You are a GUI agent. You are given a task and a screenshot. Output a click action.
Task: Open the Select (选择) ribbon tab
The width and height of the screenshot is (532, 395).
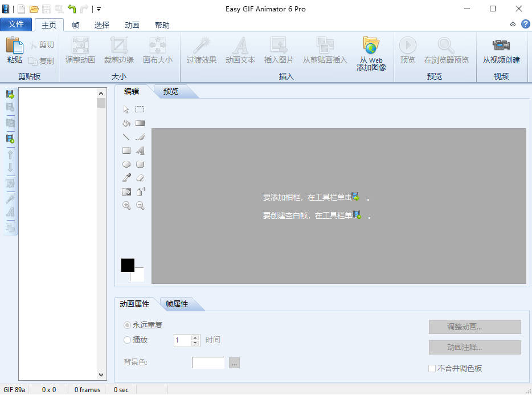(x=102, y=25)
